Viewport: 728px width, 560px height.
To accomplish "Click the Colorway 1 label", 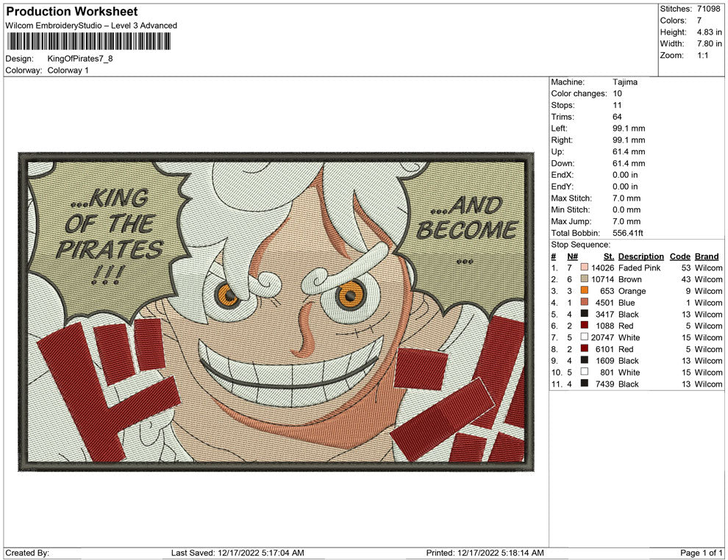I will point(69,71).
